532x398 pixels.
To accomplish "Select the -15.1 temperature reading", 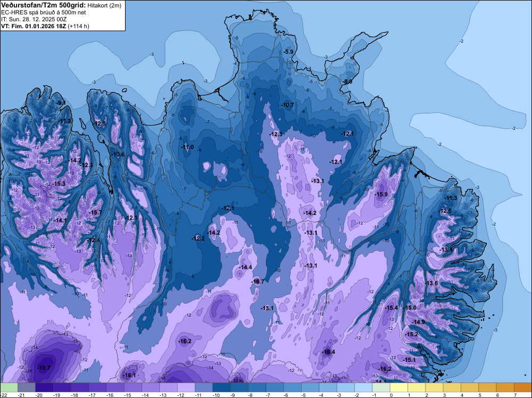I will pyautogui.click(x=409, y=360).
